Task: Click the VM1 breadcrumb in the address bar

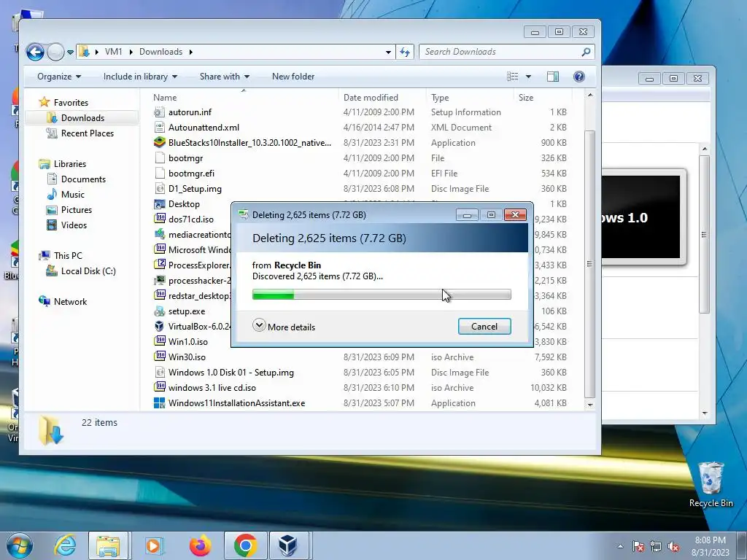Action: tap(113, 52)
